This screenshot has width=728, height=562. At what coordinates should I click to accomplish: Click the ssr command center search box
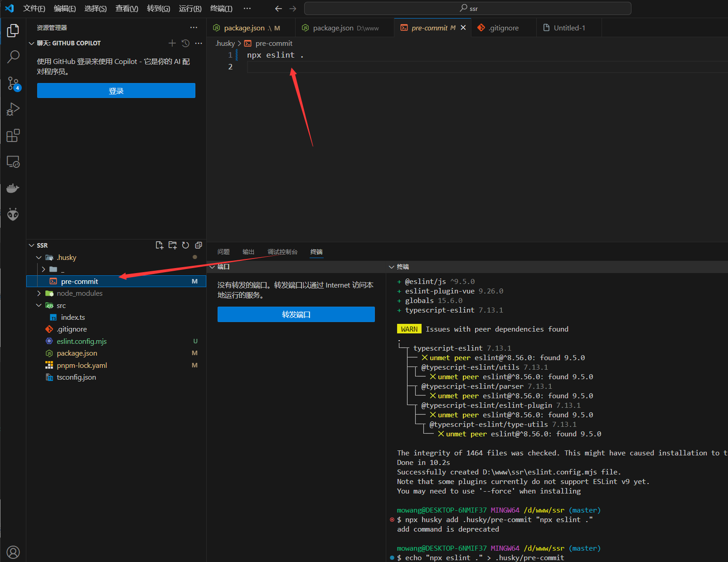pyautogui.click(x=468, y=8)
